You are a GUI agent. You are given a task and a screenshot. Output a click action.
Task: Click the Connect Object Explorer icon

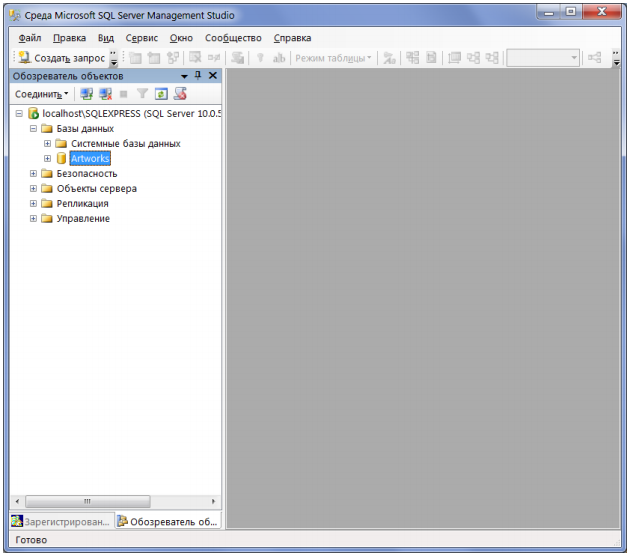(x=86, y=94)
